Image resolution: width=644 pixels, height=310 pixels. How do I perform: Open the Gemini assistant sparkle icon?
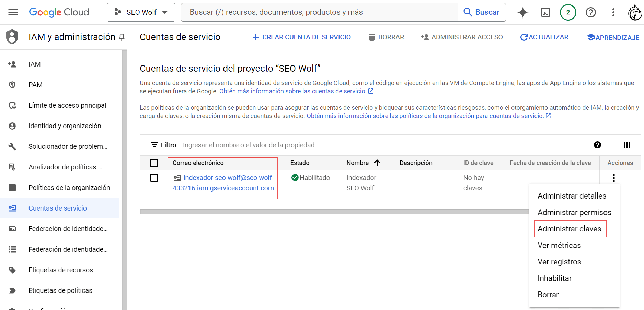click(522, 12)
